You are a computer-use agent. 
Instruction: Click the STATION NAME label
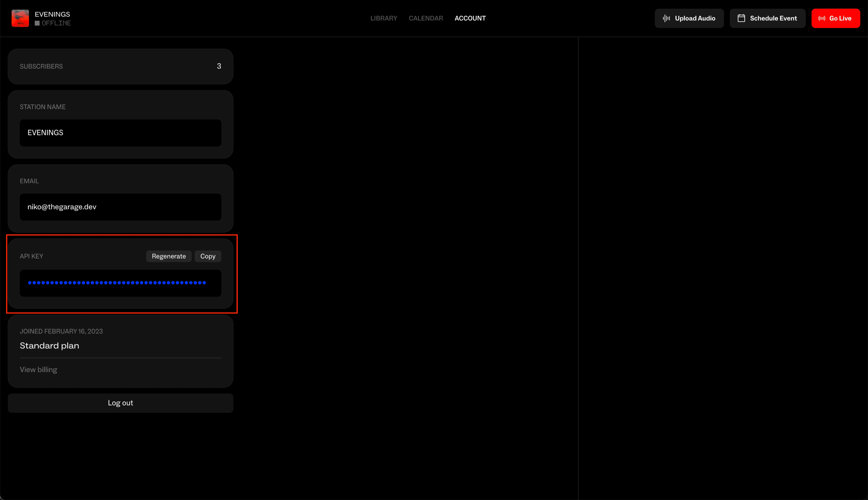pos(43,107)
